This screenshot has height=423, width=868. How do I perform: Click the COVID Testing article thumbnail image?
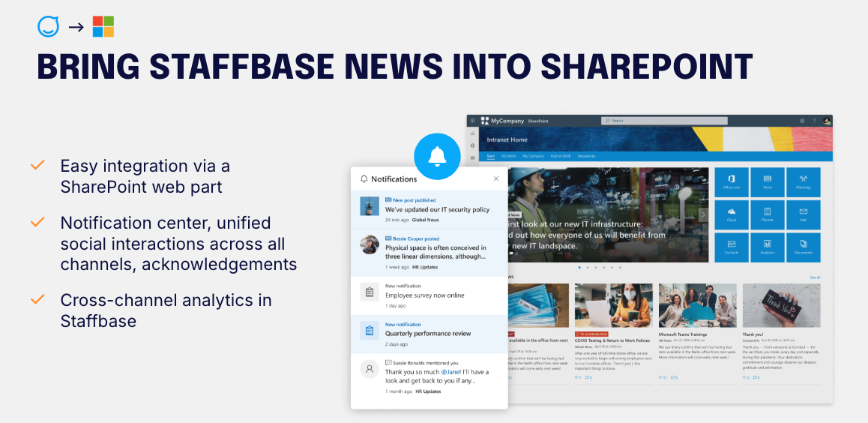(x=613, y=305)
